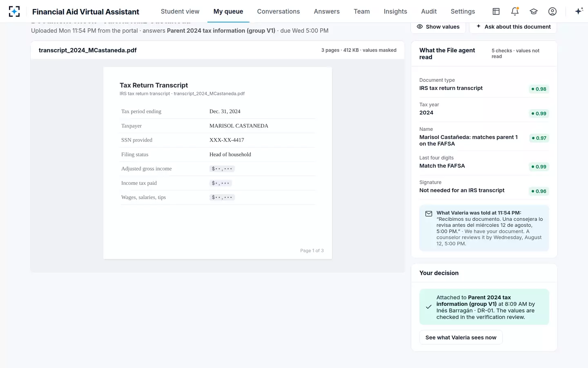The width and height of the screenshot is (588, 368).
Task: Click masked Wages, salaries, tips value
Action: 222,197
